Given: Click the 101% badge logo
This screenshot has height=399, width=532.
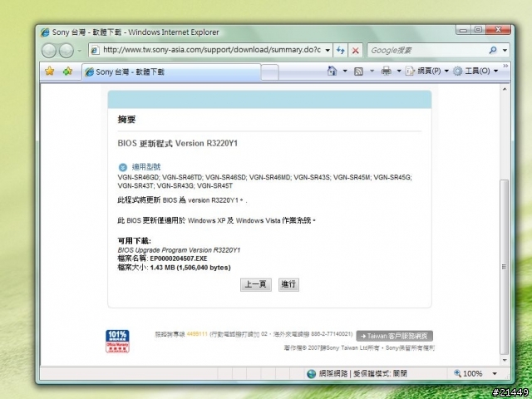Looking at the screenshot, I should click(117, 342).
